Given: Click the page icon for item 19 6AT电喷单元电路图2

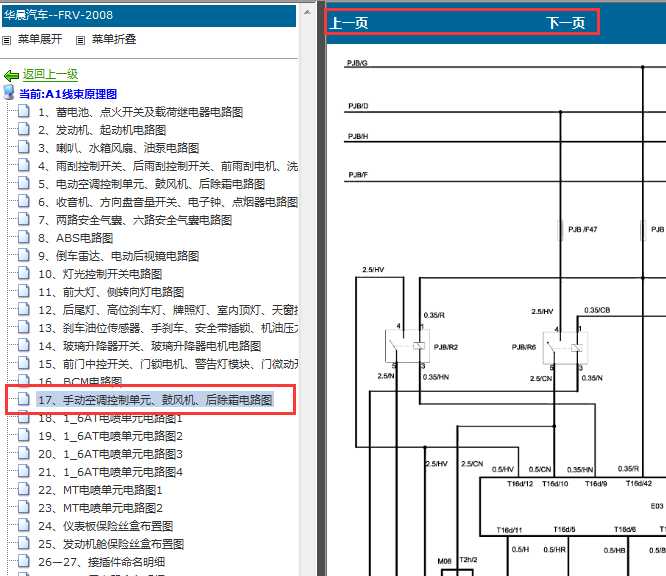Looking at the screenshot, I should tap(24, 435).
